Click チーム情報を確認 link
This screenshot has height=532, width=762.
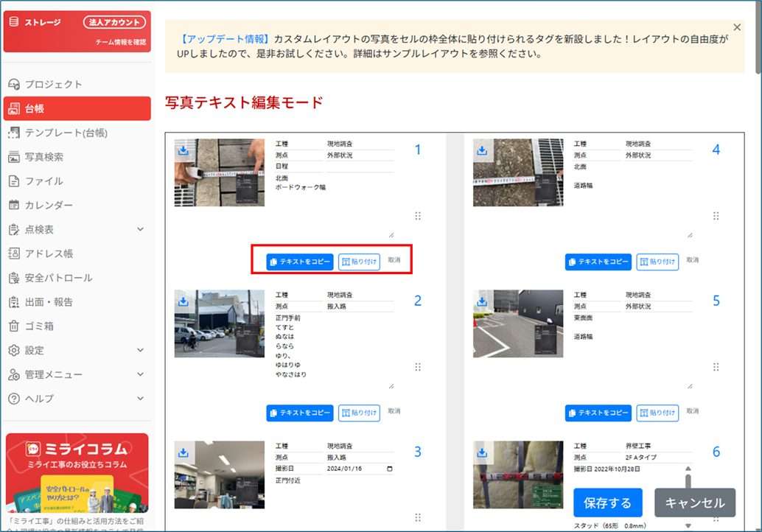pyautogui.click(x=121, y=42)
